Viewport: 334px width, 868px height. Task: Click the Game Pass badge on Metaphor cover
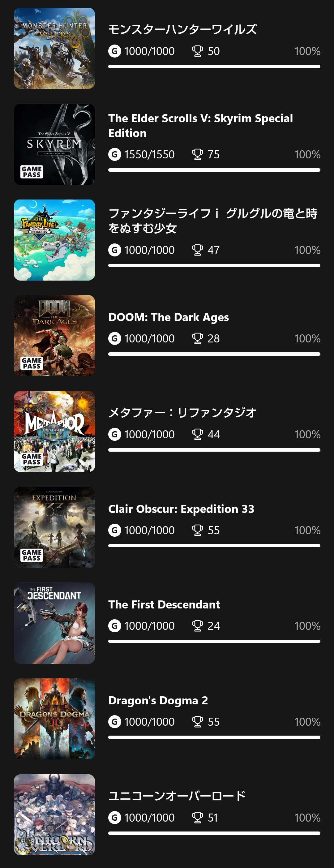[x=32, y=459]
